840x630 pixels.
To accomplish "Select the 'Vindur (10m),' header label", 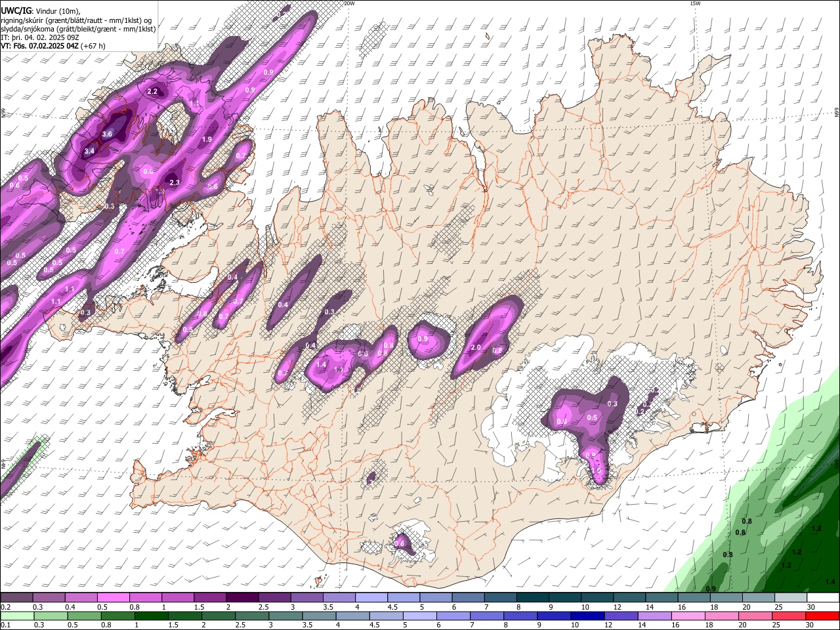I will point(56,10).
